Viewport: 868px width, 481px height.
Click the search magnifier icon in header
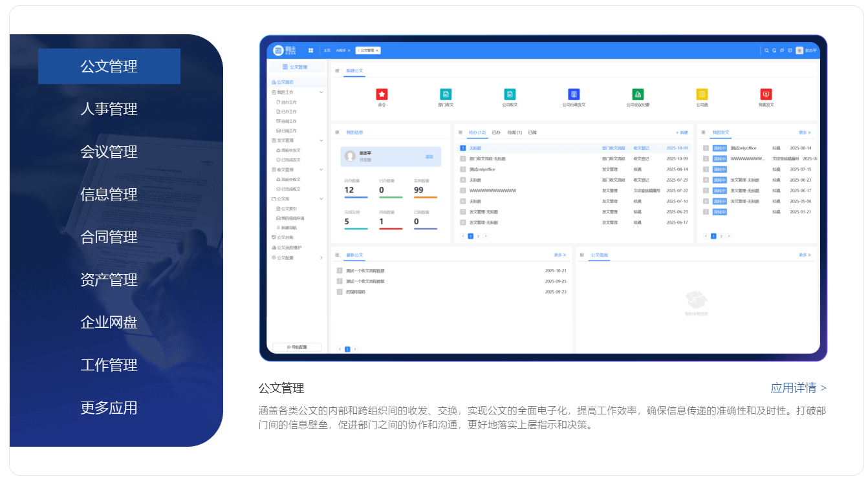766,50
